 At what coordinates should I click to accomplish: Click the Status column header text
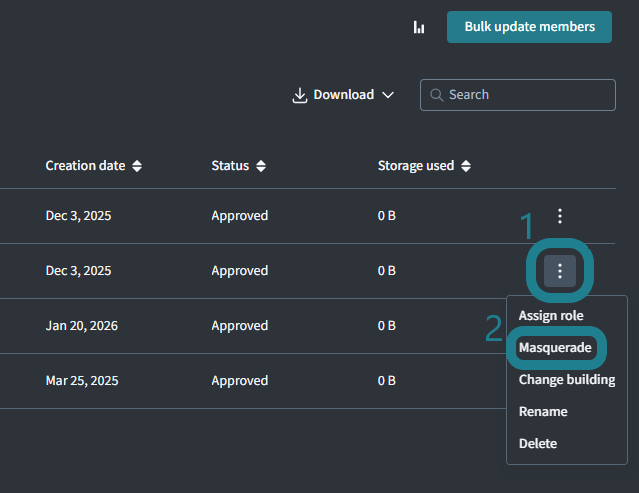[x=230, y=166]
